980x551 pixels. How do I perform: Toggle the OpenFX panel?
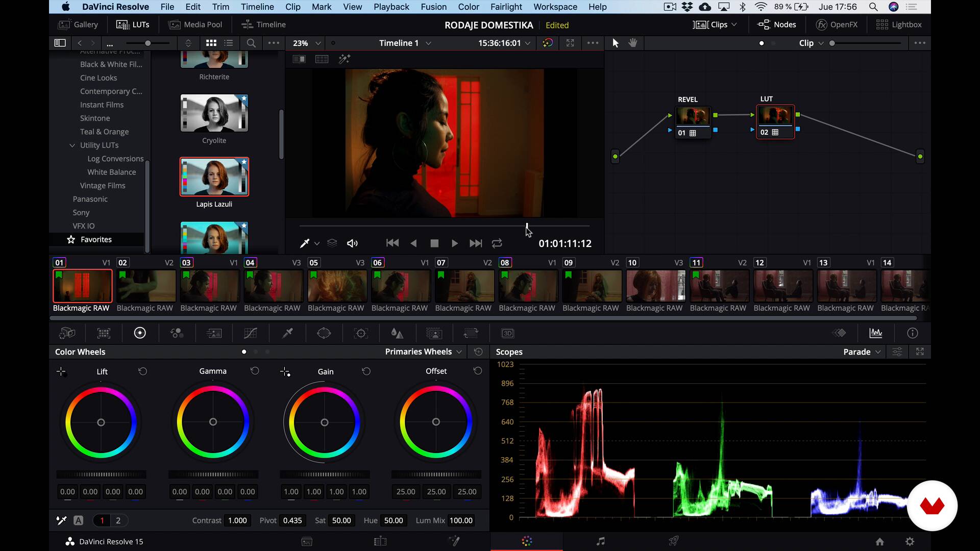[837, 24]
